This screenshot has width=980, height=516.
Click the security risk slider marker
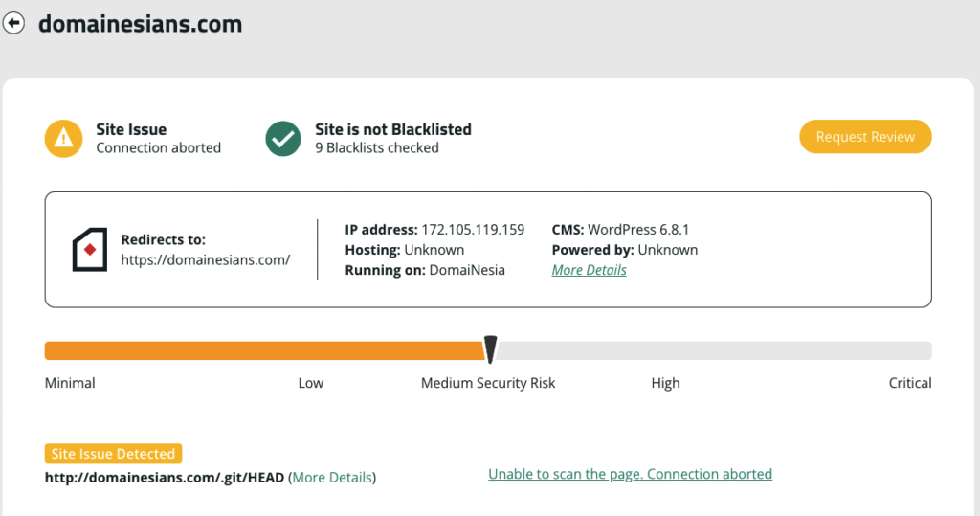491,349
